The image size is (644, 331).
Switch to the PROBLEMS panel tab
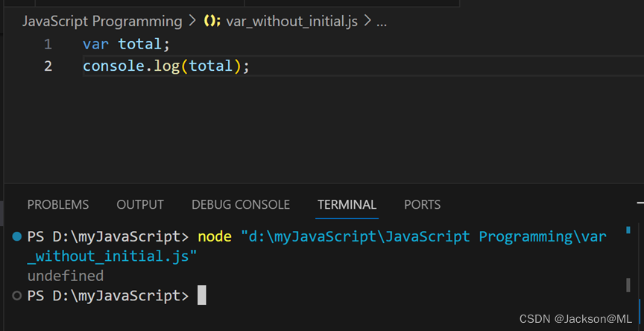(58, 204)
